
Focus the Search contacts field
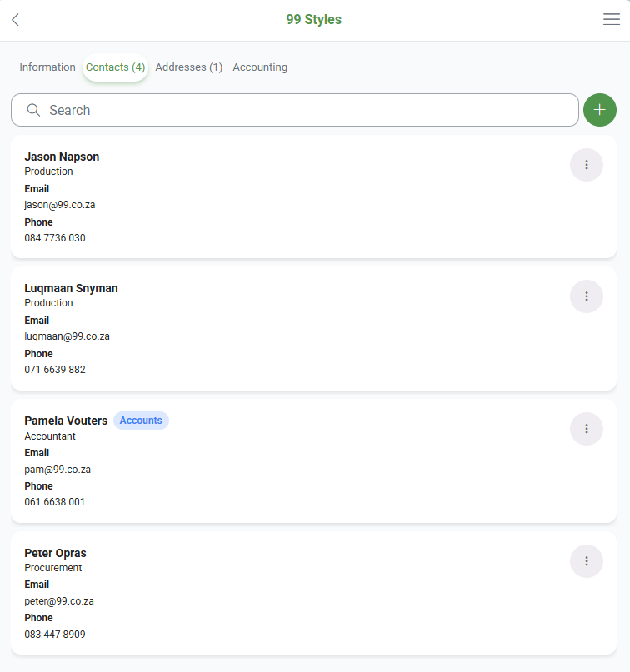[x=295, y=110]
